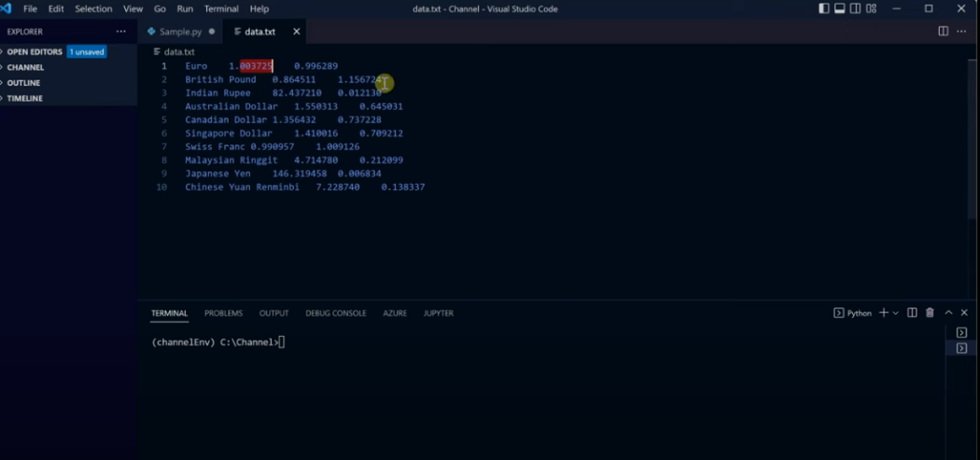The height and width of the screenshot is (460, 980).
Task: Switch to the Sample.py editor tab
Action: pyautogui.click(x=181, y=31)
